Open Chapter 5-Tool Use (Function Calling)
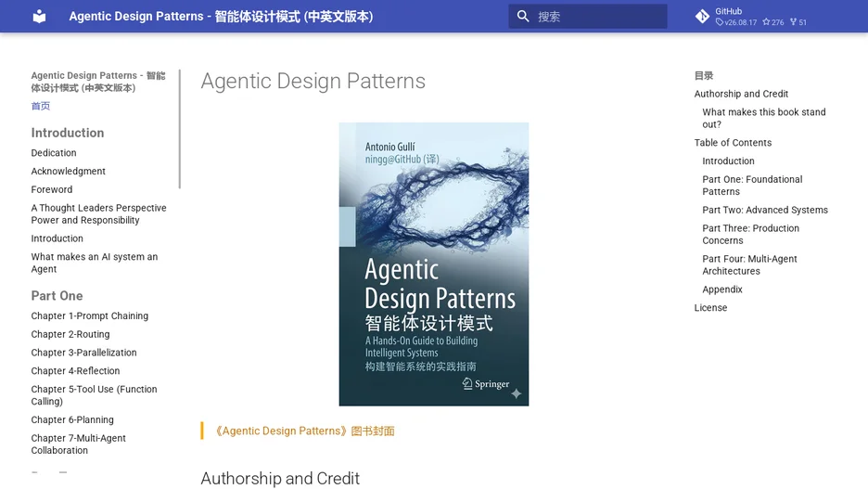 (x=94, y=395)
